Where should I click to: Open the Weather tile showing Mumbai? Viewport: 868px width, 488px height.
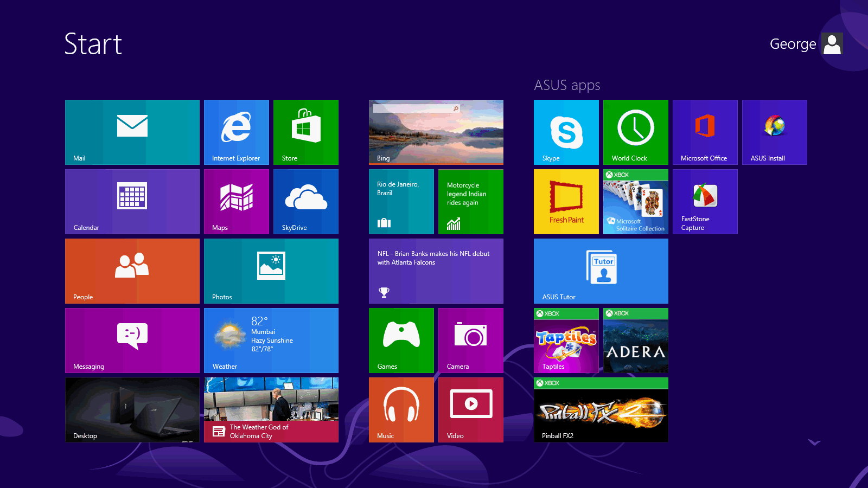coord(271,341)
